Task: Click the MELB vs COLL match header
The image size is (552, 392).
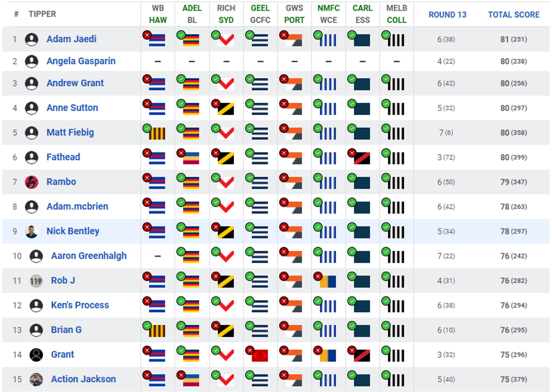Action: coord(397,14)
